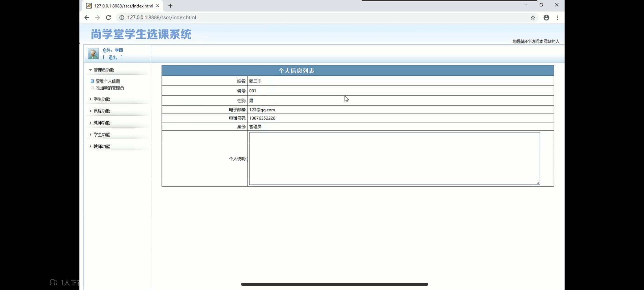Click the site info icon in address bar
Image resolution: width=644 pixels, height=290 pixels.
pos(122,18)
